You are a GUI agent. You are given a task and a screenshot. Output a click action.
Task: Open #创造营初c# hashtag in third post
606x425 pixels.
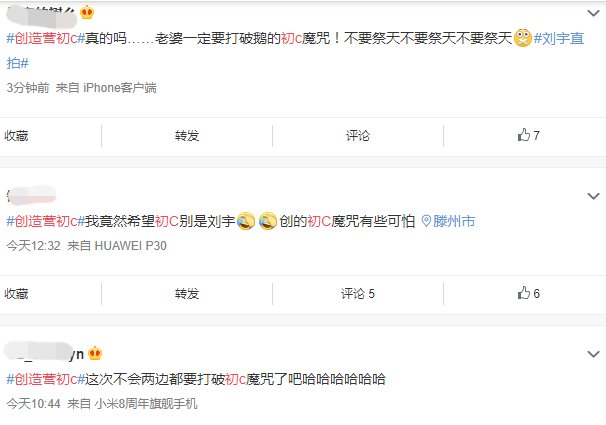(46, 379)
